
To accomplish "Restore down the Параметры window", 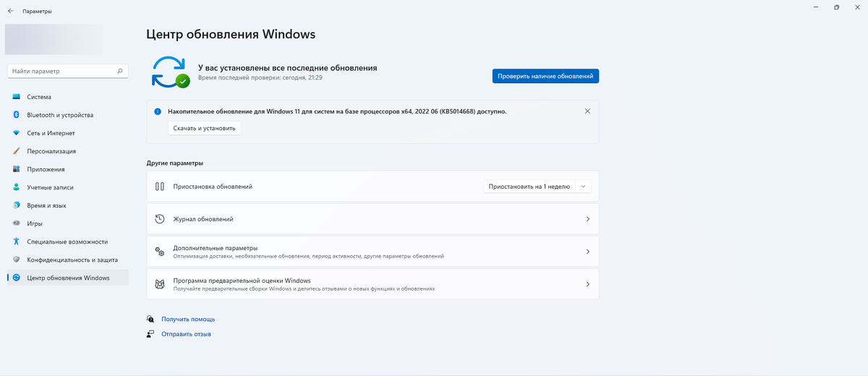I will click(836, 7).
